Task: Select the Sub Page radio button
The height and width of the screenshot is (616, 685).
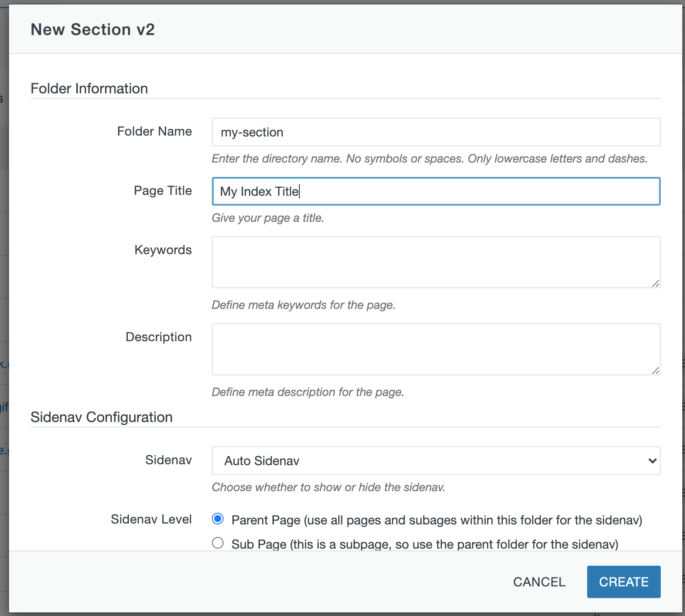Action: tap(218, 543)
